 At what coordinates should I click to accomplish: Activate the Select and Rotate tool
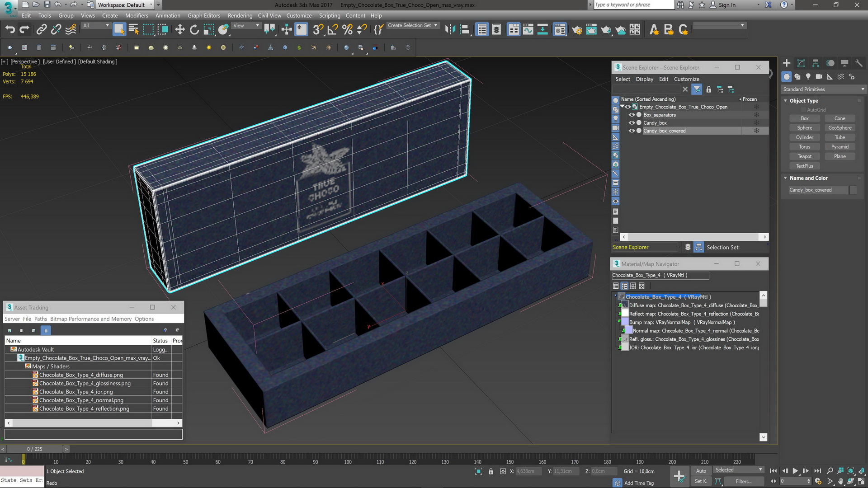194,30
